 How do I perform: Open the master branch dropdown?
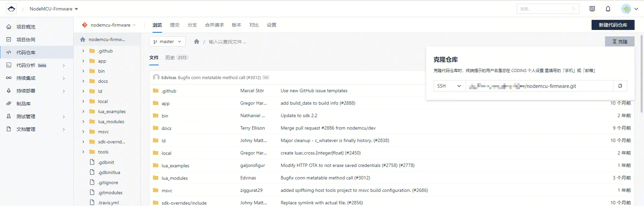coord(167,42)
